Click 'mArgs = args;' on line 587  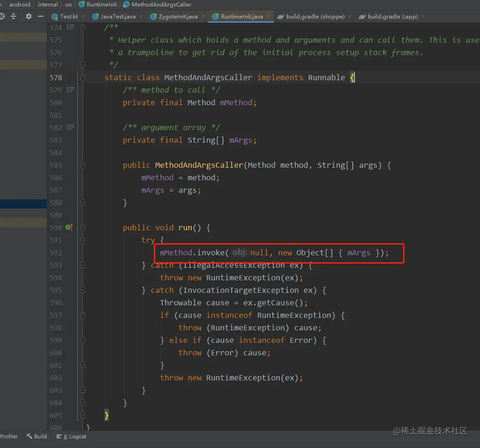pyautogui.click(x=171, y=190)
